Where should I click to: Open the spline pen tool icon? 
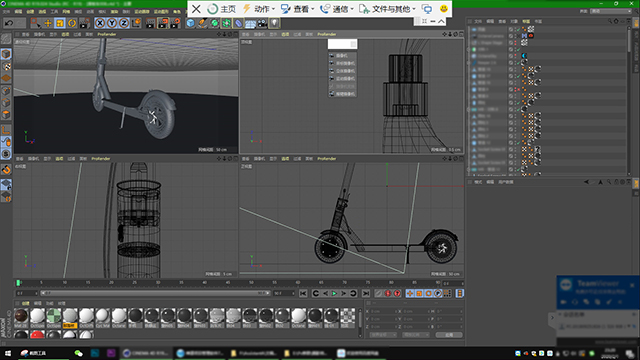pos(202,23)
